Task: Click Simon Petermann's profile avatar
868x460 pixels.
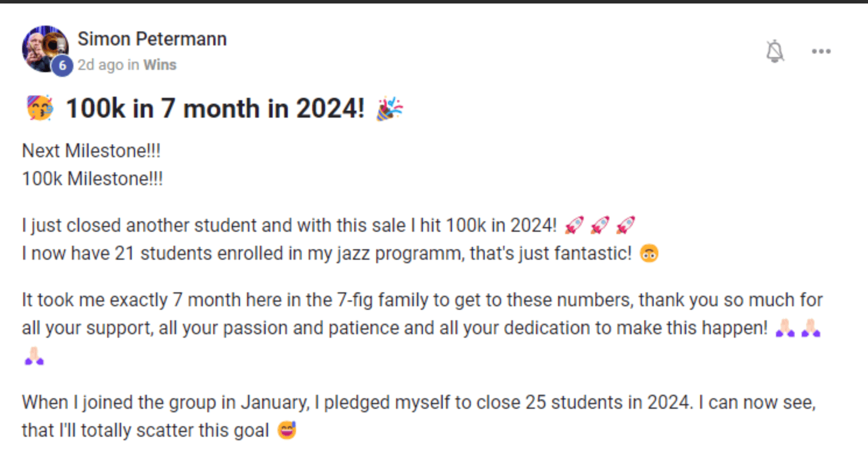Action: point(45,49)
